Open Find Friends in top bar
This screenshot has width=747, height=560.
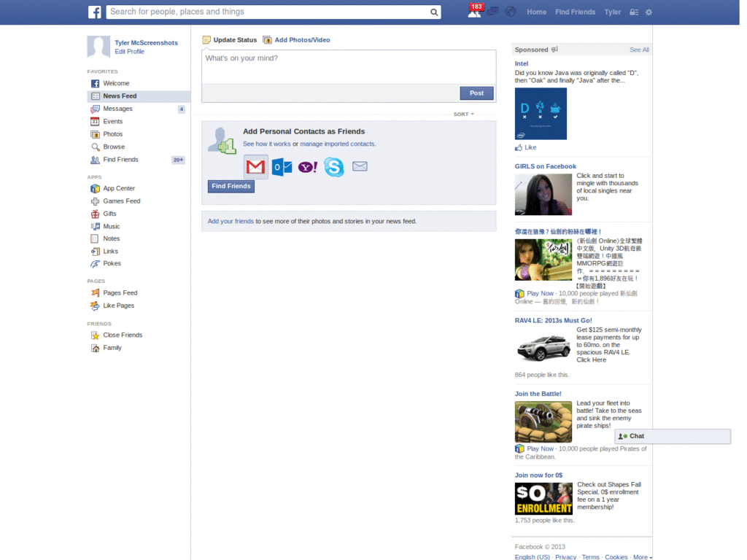tap(575, 12)
